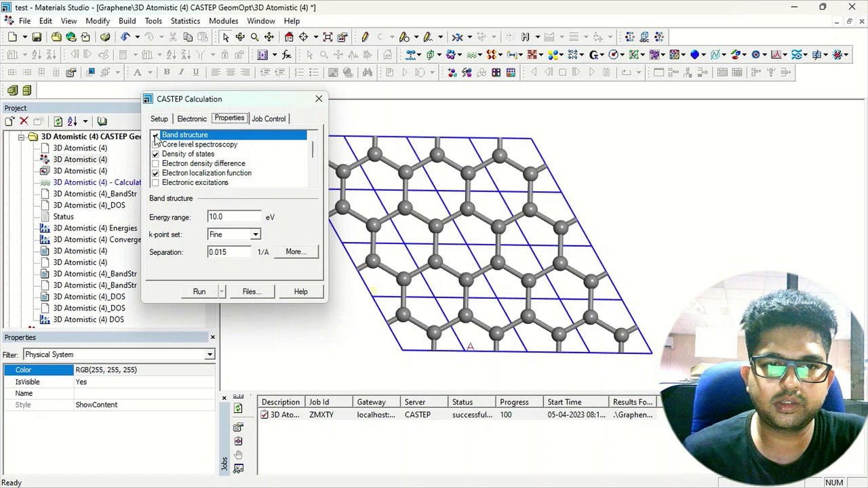Select the Sketch atom pencil tool

pos(365,37)
